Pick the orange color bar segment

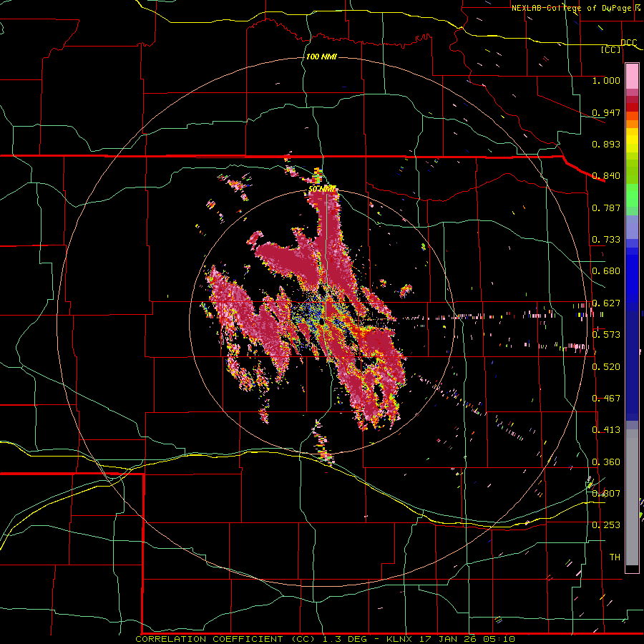point(632,124)
